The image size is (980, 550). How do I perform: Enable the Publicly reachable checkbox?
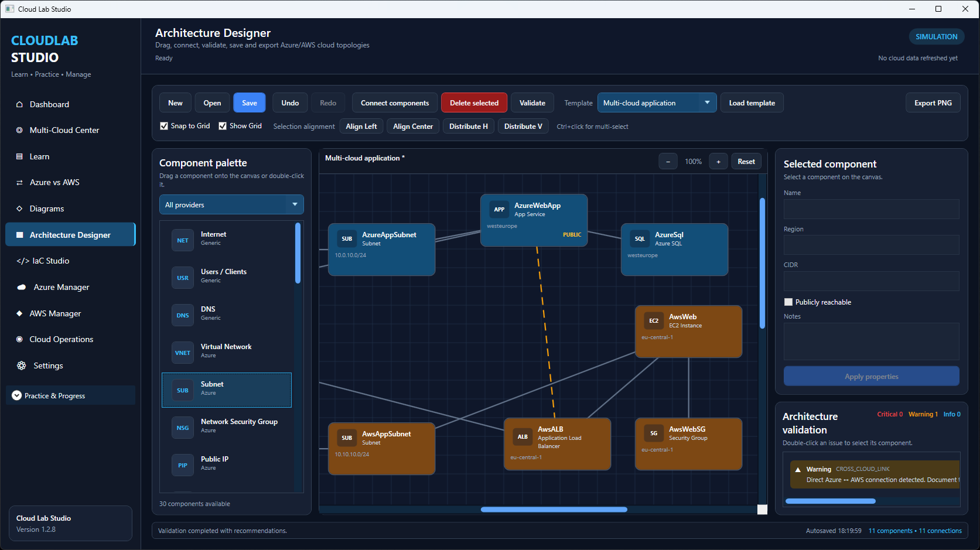tap(788, 302)
